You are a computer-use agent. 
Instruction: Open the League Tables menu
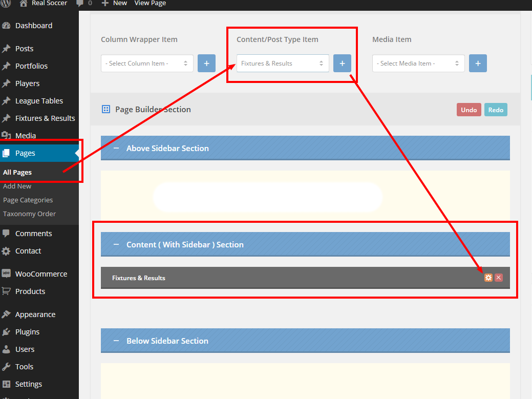point(39,101)
